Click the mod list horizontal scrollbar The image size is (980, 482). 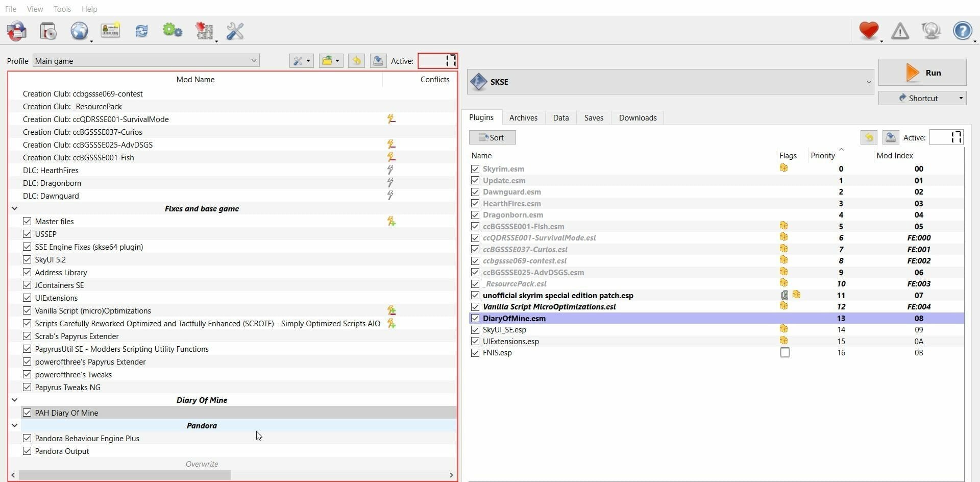125,475
